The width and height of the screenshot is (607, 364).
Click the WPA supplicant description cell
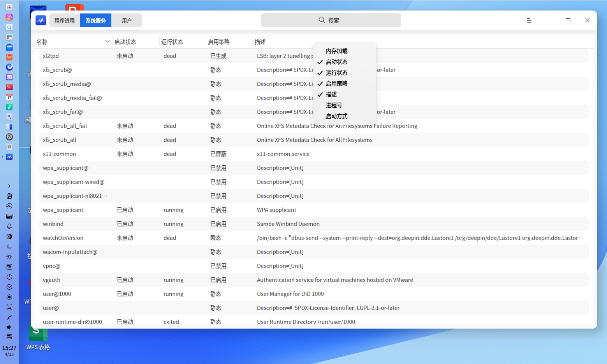[276, 210]
